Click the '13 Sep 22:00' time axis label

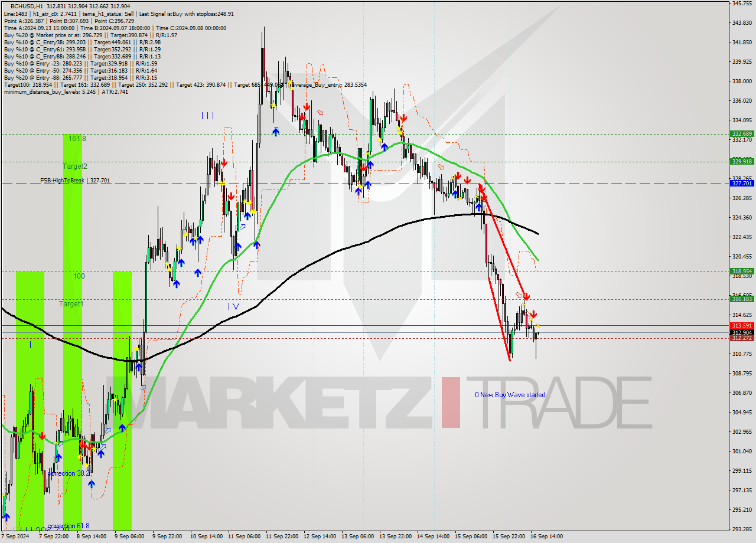pos(395,537)
